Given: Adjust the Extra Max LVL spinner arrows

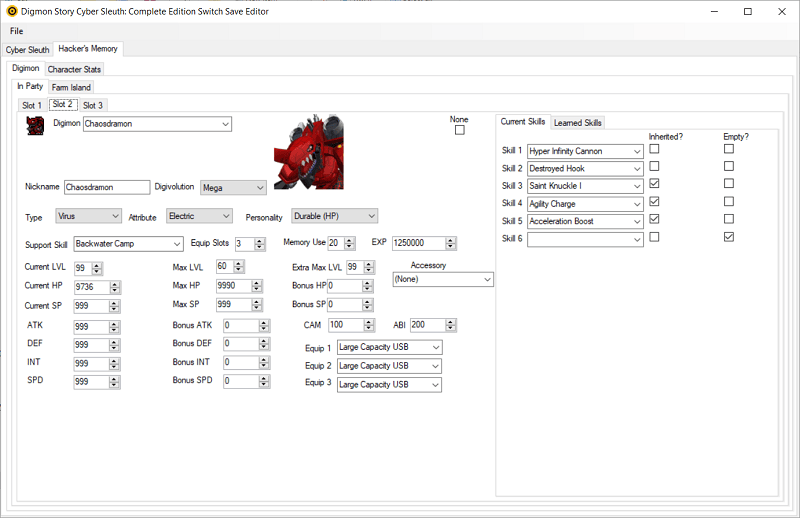Looking at the screenshot, I should click(x=369, y=267).
